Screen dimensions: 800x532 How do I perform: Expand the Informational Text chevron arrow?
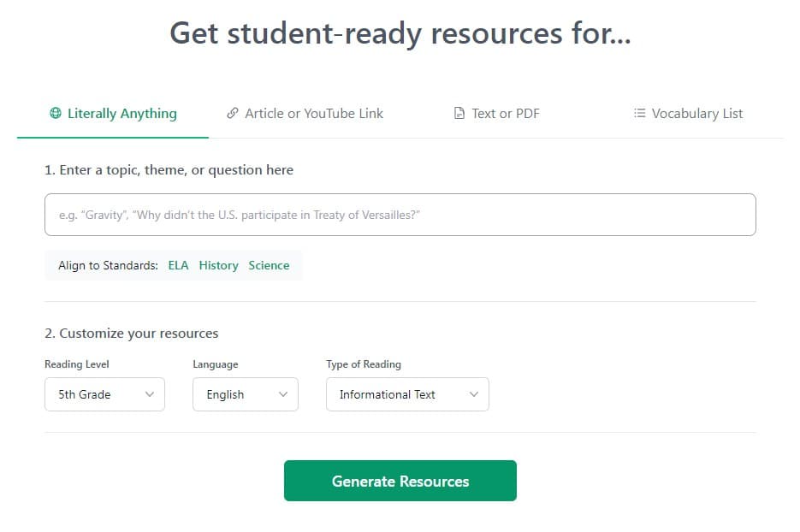(x=475, y=394)
